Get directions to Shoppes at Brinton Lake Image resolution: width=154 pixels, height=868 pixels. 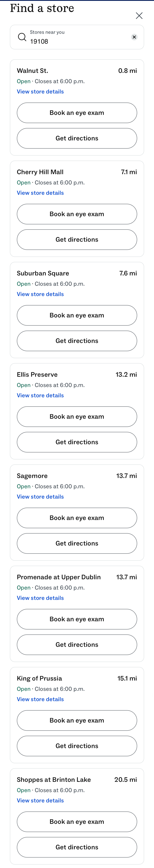[77, 847]
